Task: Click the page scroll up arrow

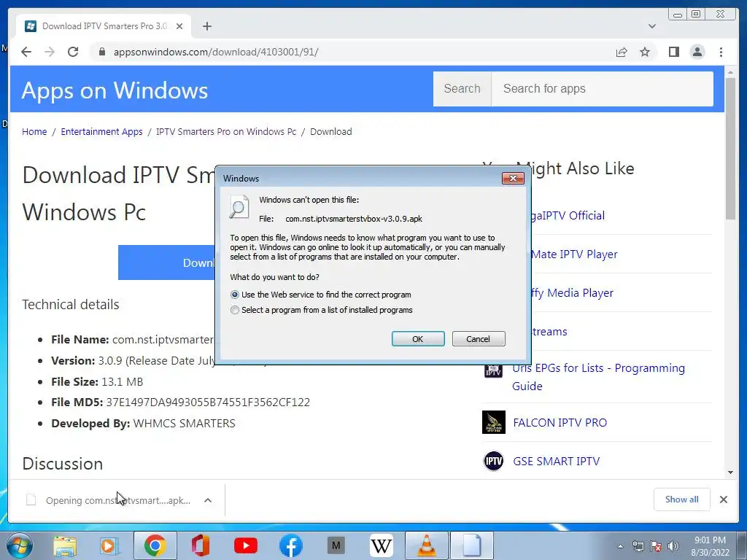Action: click(731, 72)
